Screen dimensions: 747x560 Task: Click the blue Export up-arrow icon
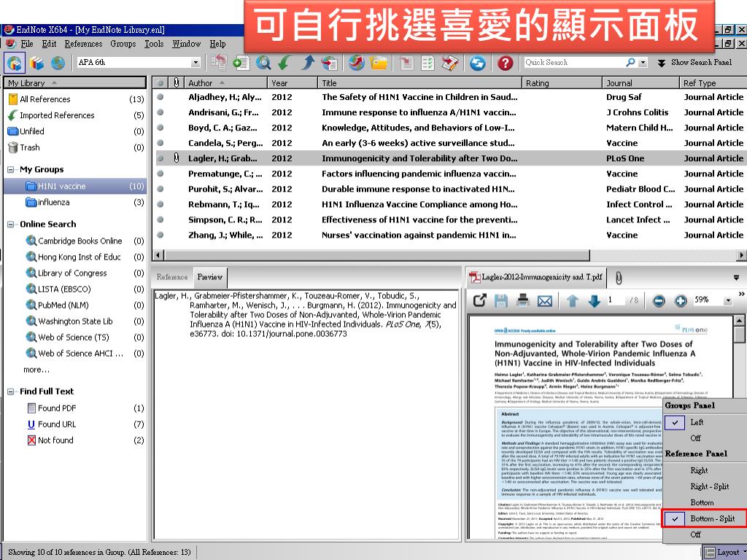[x=309, y=63]
